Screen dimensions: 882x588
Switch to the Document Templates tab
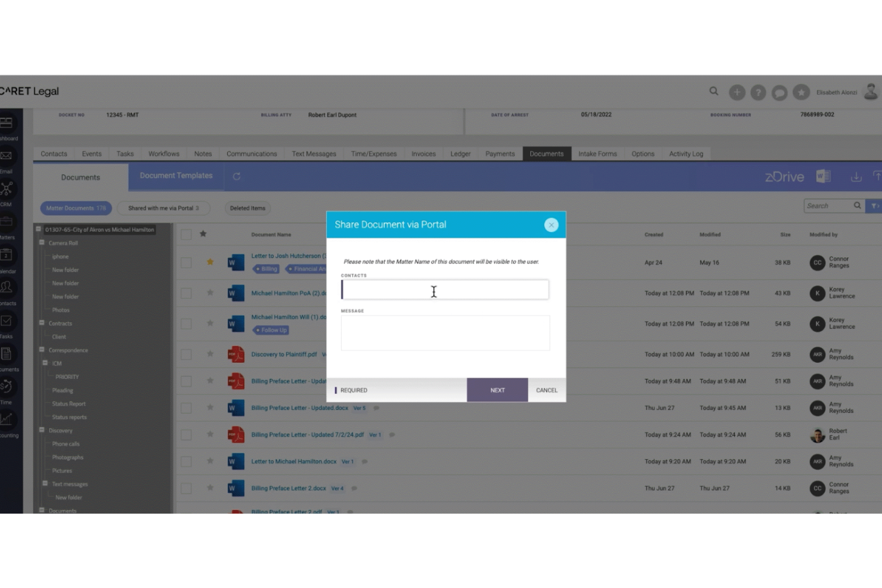176,176
